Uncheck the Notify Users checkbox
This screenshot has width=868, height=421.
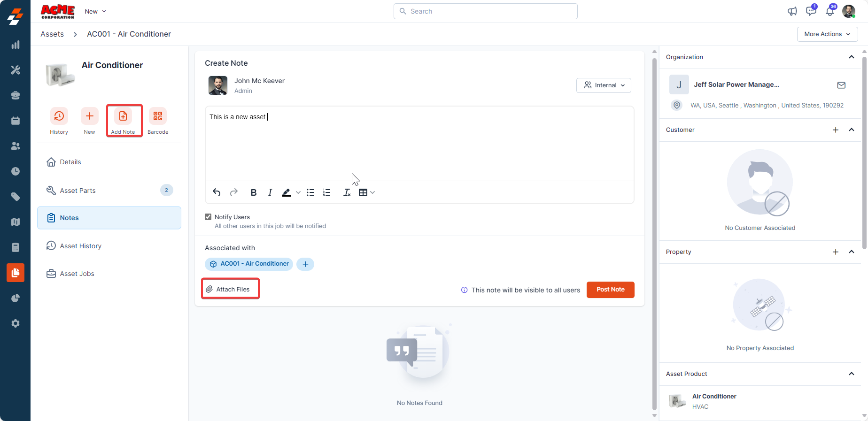point(208,217)
